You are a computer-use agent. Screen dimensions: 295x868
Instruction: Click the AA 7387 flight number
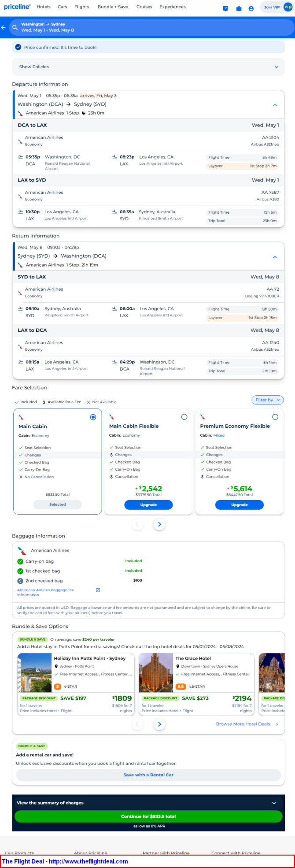270,193
